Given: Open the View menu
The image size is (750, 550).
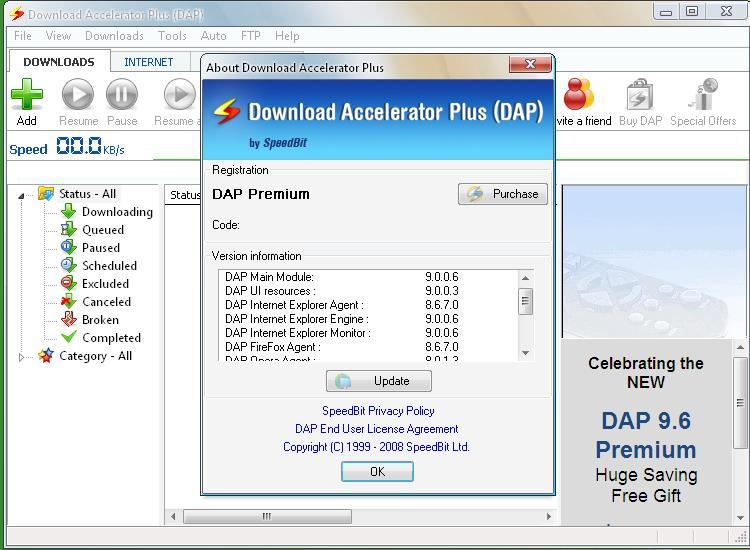Looking at the screenshot, I should (x=58, y=36).
